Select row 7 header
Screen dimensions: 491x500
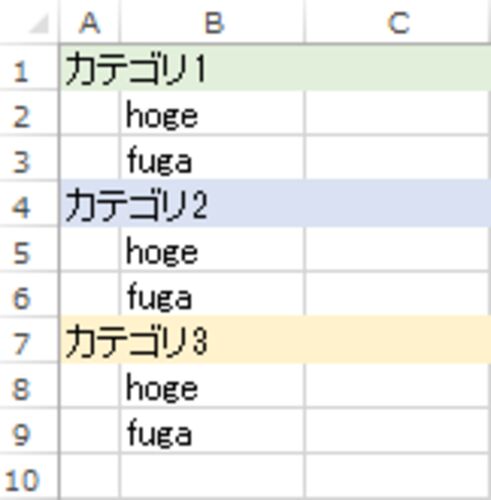(x=29, y=341)
